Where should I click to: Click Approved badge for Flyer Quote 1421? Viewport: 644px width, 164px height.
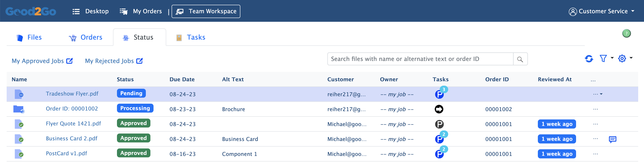(134, 123)
